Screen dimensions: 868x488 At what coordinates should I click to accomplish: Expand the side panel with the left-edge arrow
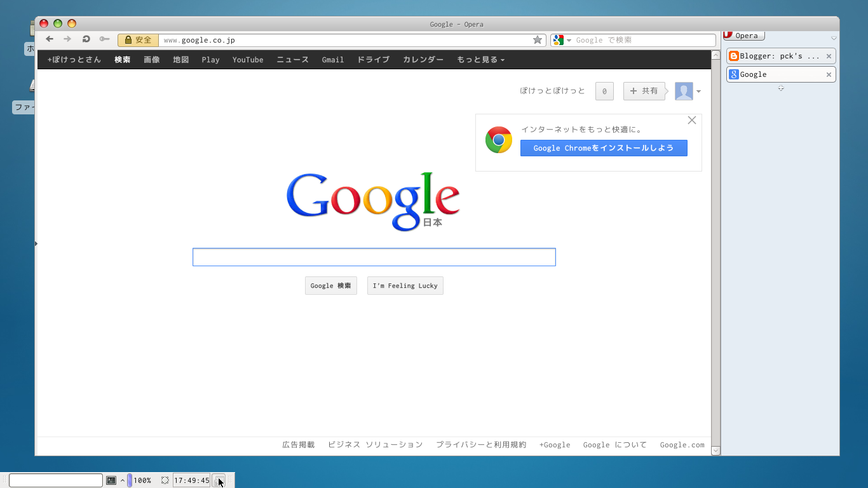coord(36,243)
